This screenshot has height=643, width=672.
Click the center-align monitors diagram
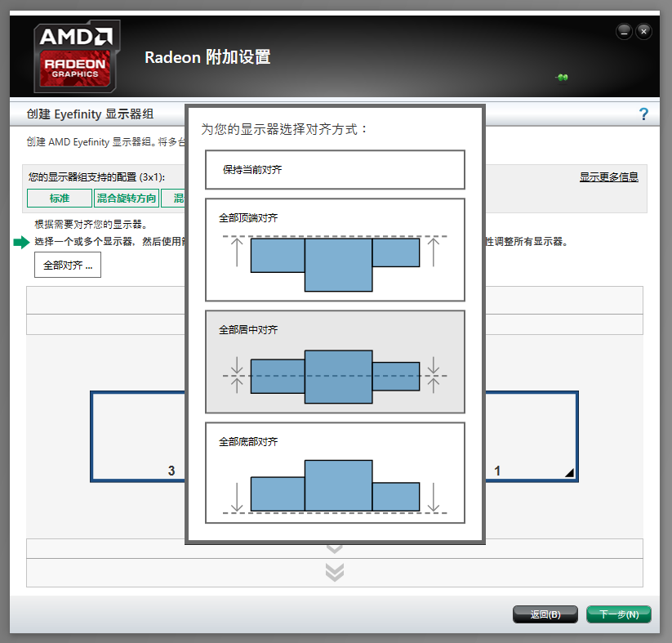click(x=335, y=377)
